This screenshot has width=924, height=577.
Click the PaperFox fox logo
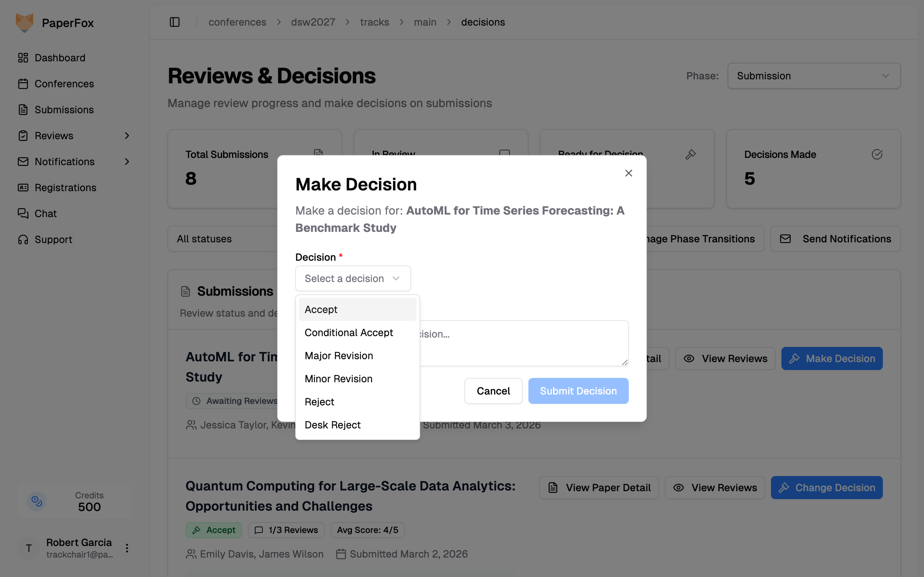click(x=25, y=23)
